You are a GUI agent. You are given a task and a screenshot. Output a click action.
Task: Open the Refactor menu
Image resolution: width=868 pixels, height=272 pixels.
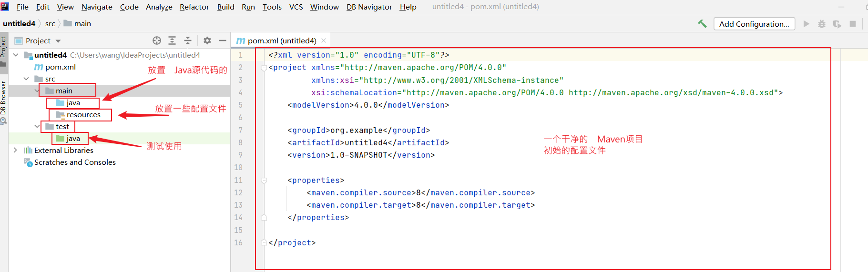pyautogui.click(x=194, y=7)
